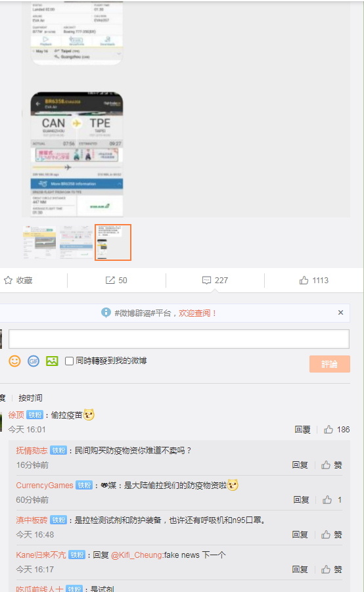Viewport: 364px width, 592px height.
Task: Like the CurrencyGames reply thumbs-up
Action: click(x=327, y=500)
